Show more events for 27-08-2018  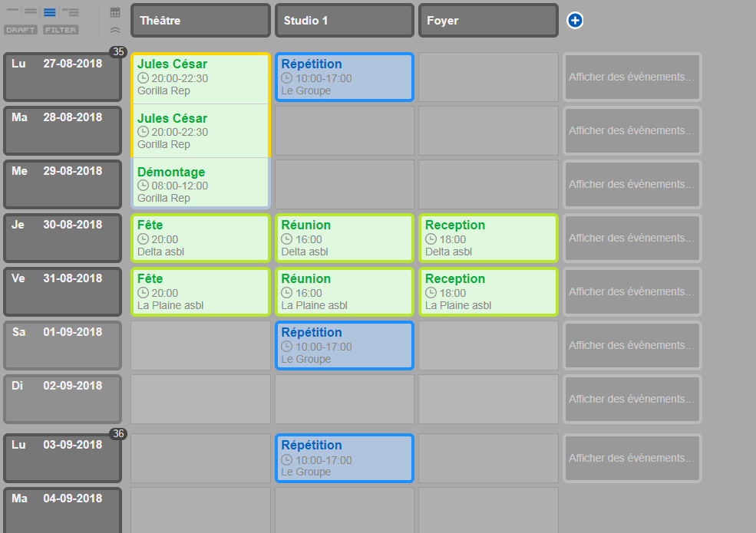point(632,77)
